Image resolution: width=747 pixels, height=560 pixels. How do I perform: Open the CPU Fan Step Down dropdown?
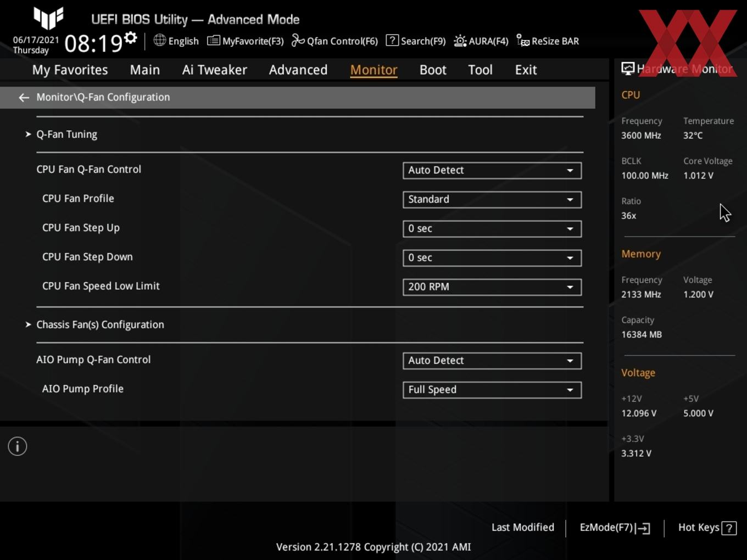[492, 257]
